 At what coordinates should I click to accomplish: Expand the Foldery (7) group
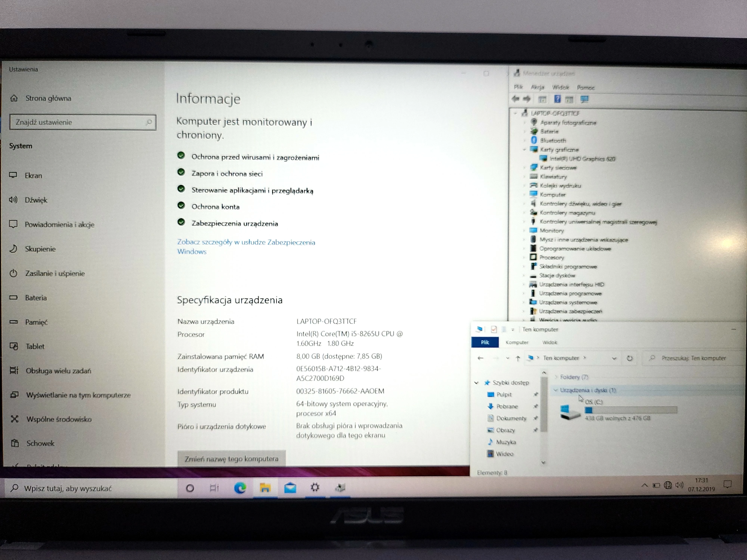(x=556, y=377)
